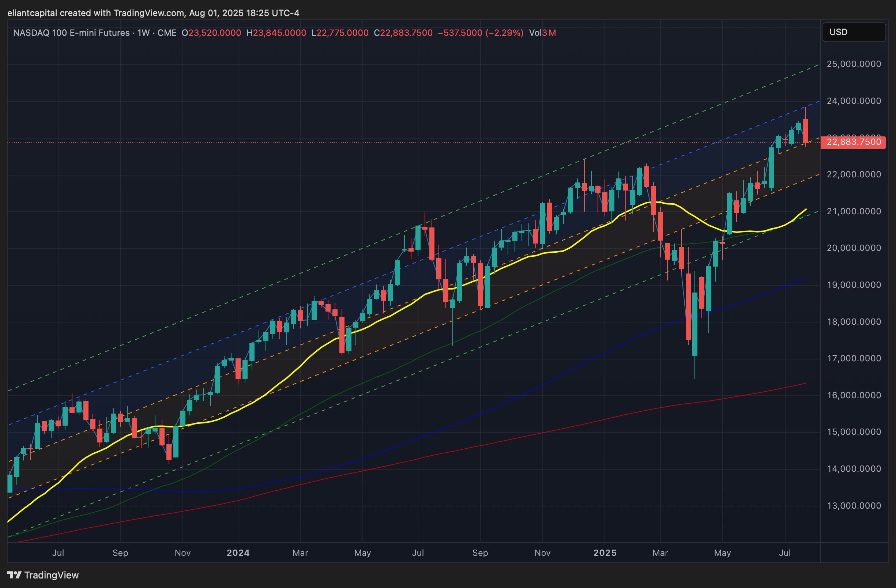896x588 pixels.
Task: Click the 13,000.0000 price axis label
Action: pyautogui.click(x=854, y=506)
